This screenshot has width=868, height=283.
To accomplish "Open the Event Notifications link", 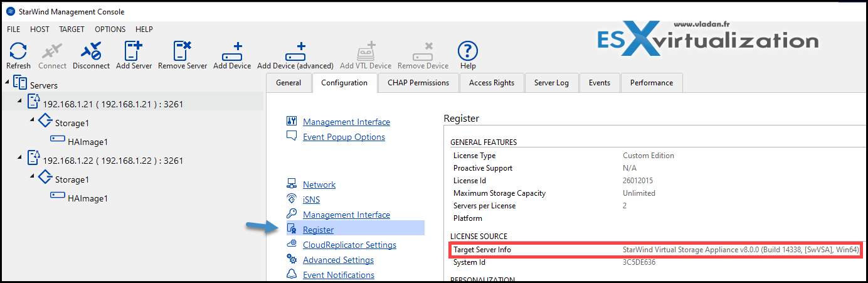I will tap(339, 275).
